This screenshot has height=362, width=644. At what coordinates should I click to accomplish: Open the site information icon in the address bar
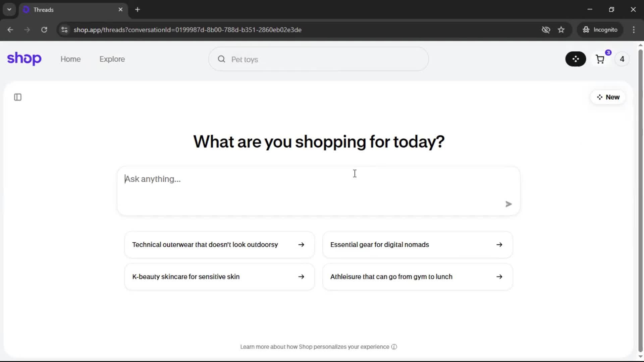64,30
